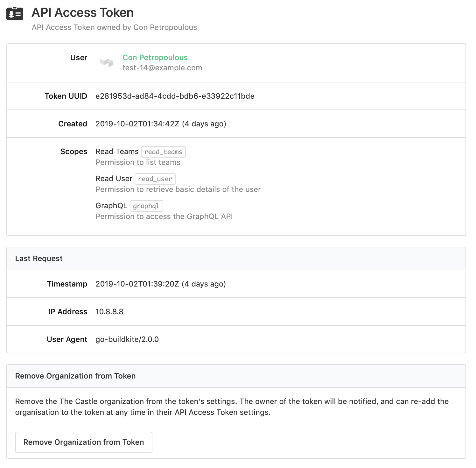Select the graphql scope tag
This screenshot has height=468, width=476.
click(x=146, y=206)
